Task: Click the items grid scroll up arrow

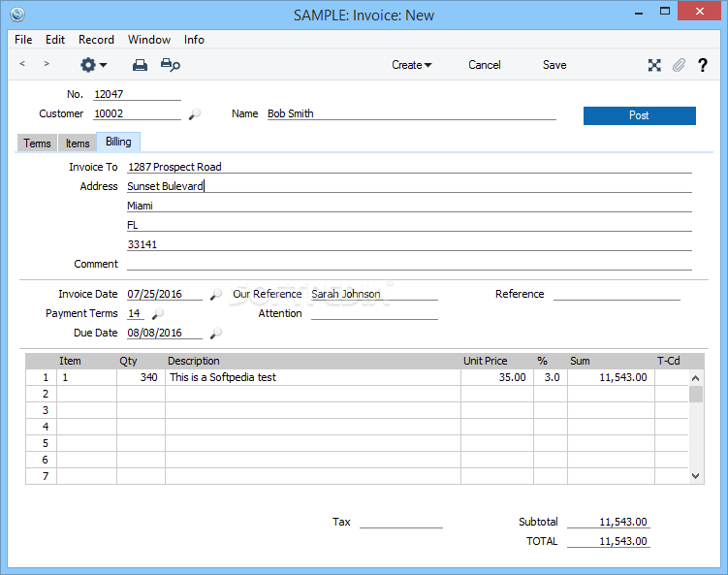Action: tap(695, 378)
